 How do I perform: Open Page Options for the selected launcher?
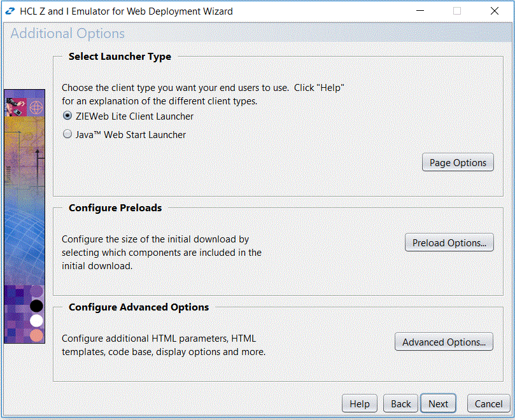(x=458, y=162)
